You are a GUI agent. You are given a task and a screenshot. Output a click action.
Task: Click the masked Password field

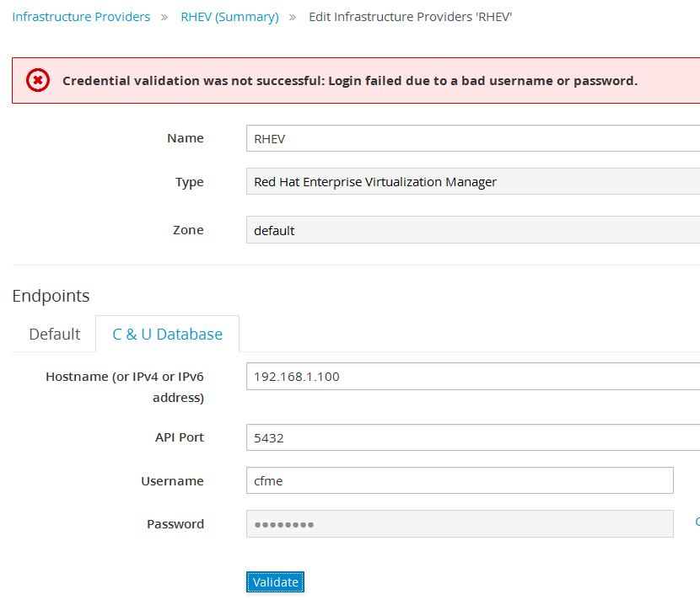click(460, 524)
